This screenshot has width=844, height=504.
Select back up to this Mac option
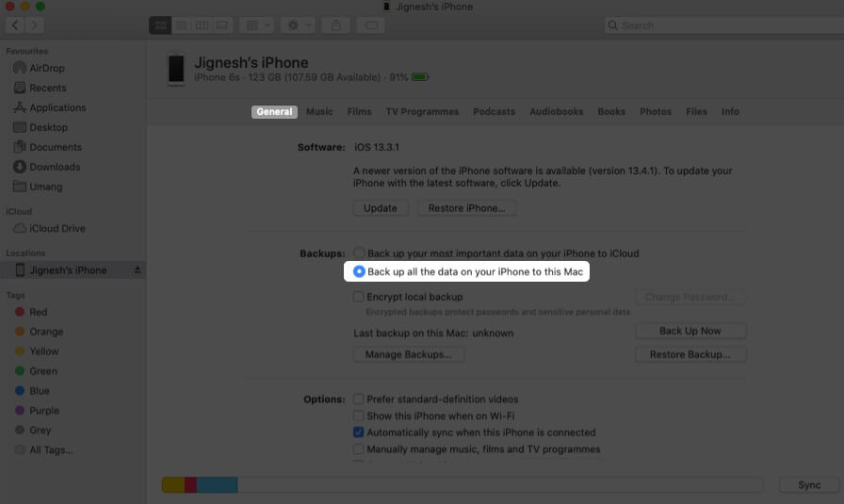click(359, 271)
